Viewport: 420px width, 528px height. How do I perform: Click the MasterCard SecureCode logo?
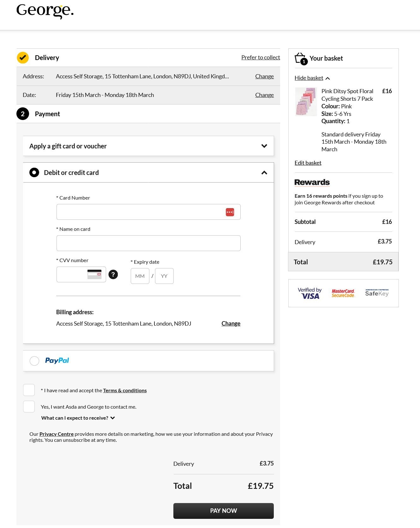343,293
